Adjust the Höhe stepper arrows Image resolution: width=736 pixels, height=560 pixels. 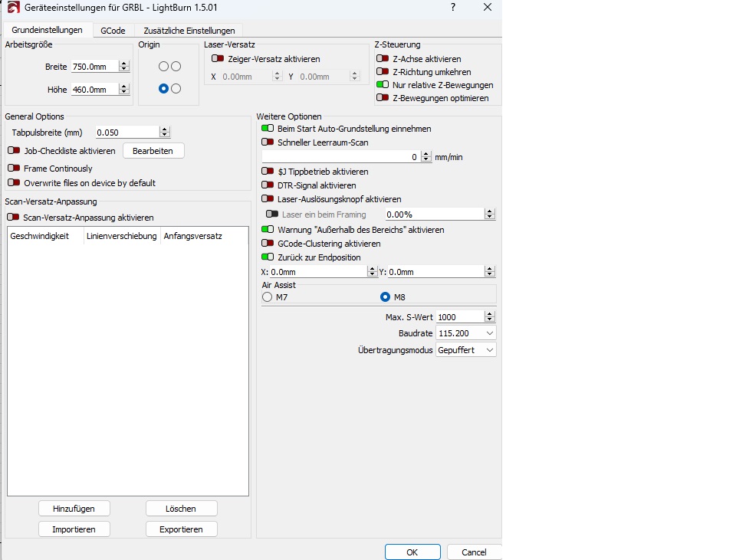tap(124, 90)
